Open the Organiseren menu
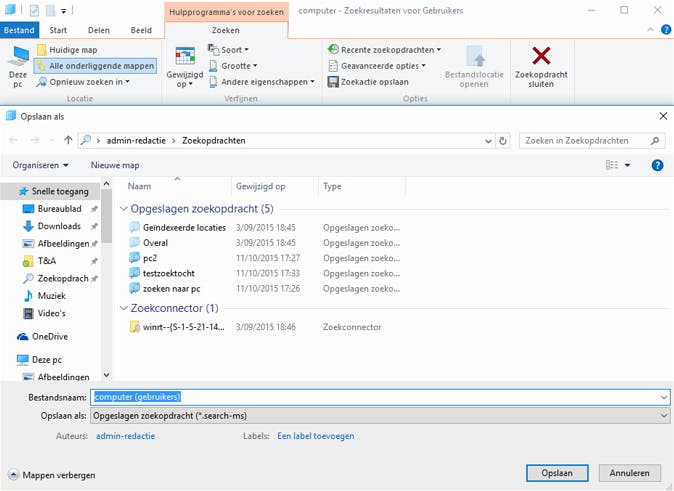 (x=40, y=165)
